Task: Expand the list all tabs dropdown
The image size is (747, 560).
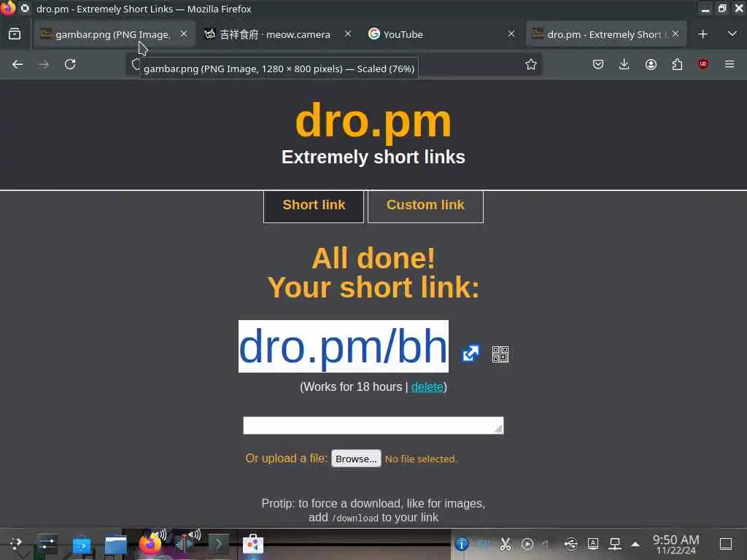Action: point(732,34)
